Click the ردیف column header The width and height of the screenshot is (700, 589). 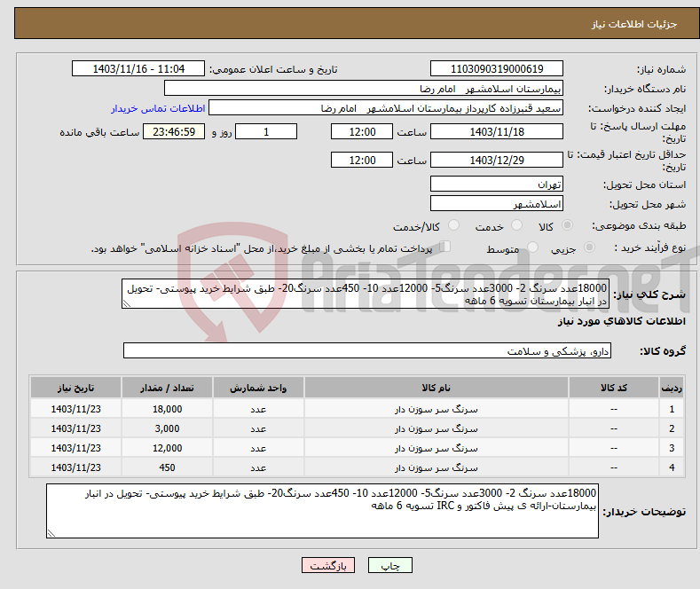(672, 388)
